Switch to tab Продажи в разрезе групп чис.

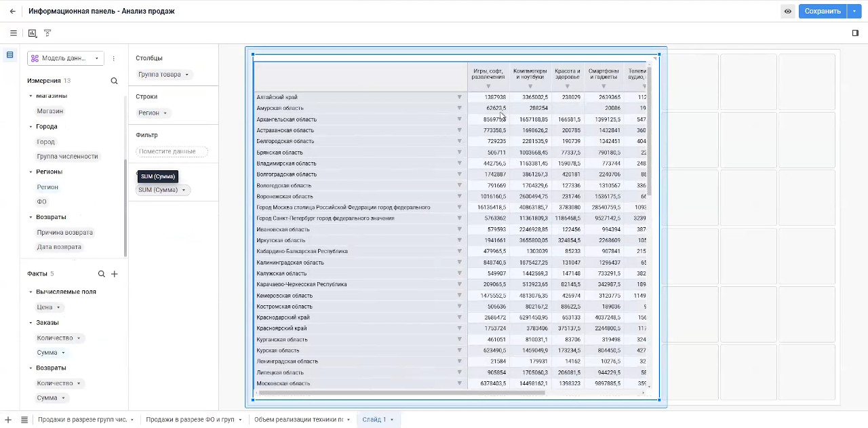83,420
